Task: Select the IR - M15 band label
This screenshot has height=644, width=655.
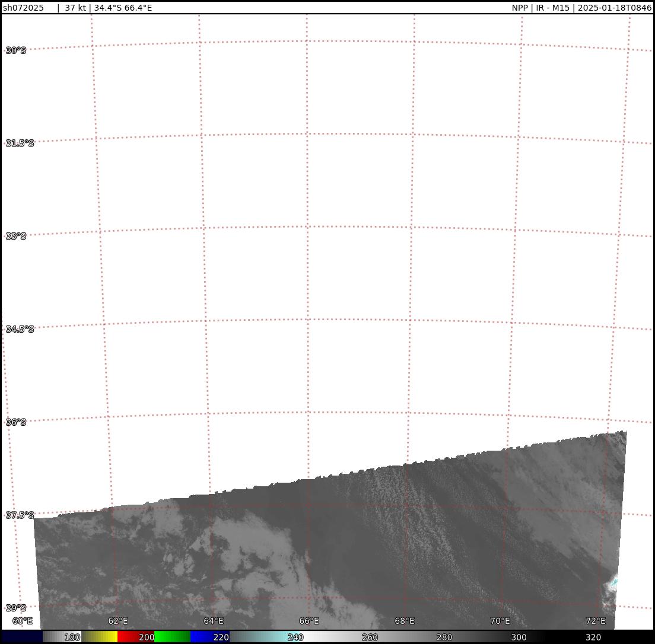Action: point(553,8)
